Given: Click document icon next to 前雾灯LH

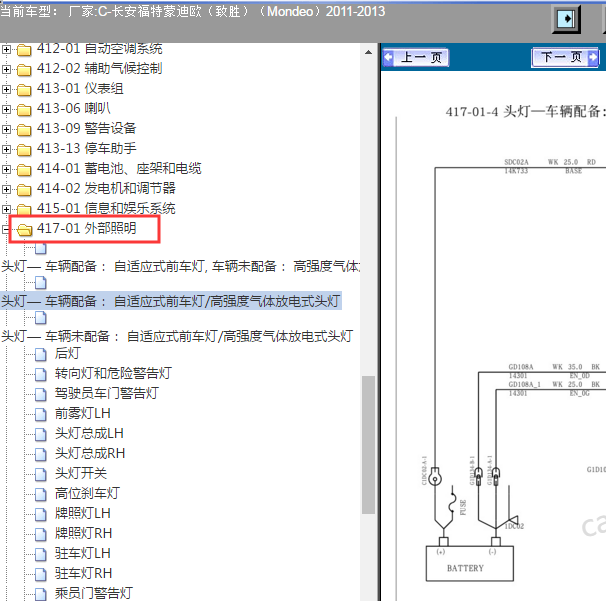Looking at the screenshot, I should click(x=41, y=414).
